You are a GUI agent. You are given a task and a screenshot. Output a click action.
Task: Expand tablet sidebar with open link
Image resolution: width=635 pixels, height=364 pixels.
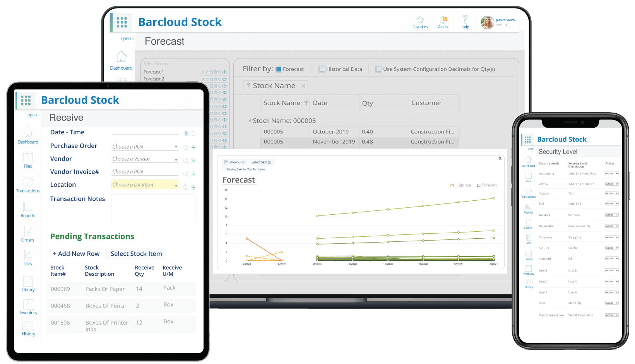(x=33, y=115)
